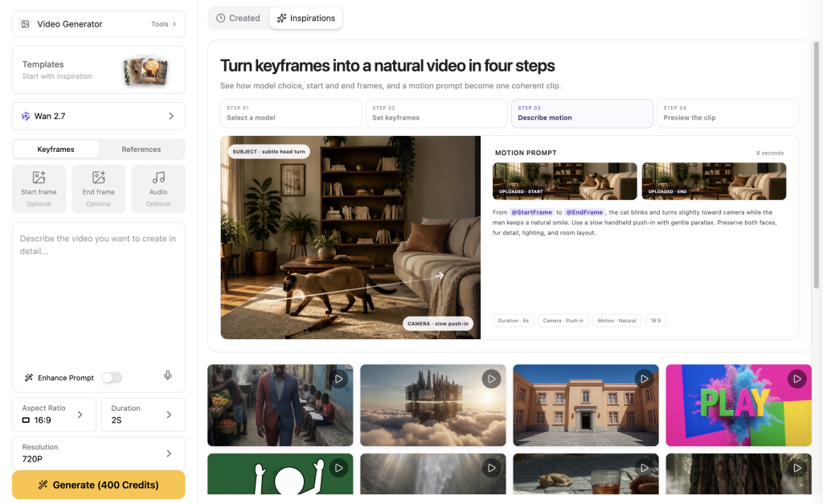Open the Duration 2S selector
The height and width of the screenshot is (504, 823).
click(x=143, y=414)
